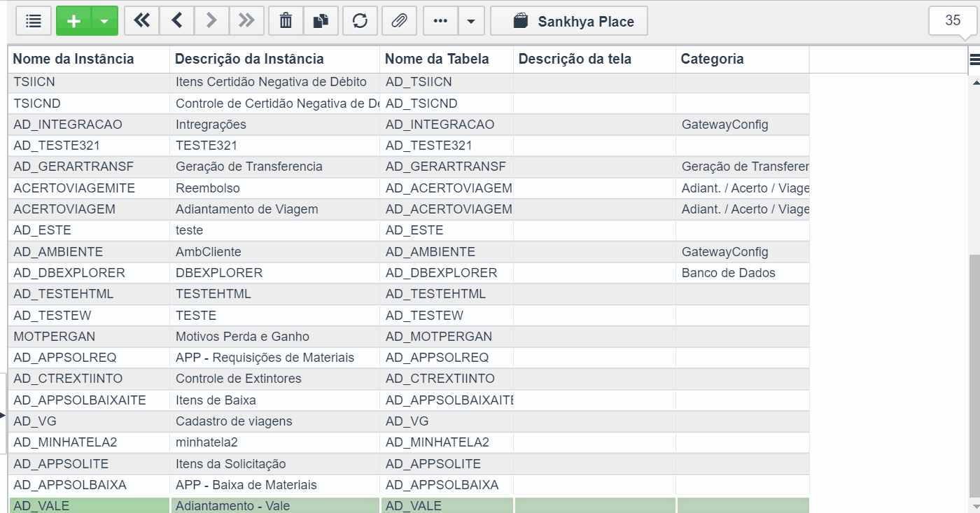The image size is (980, 513).
Task: Jump to last record double-right arrow
Action: pyautogui.click(x=246, y=21)
